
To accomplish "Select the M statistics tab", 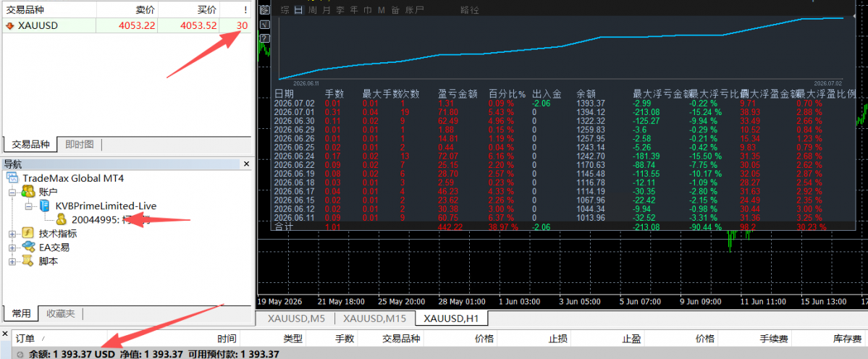I will point(381,9).
